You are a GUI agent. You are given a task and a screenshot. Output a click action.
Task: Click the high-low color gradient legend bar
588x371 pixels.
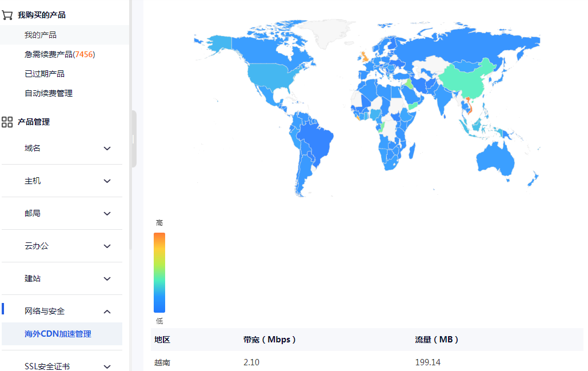pos(159,272)
